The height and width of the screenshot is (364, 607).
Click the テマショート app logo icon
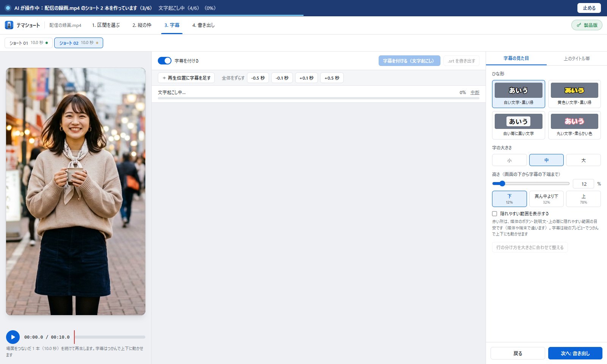click(x=9, y=25)
